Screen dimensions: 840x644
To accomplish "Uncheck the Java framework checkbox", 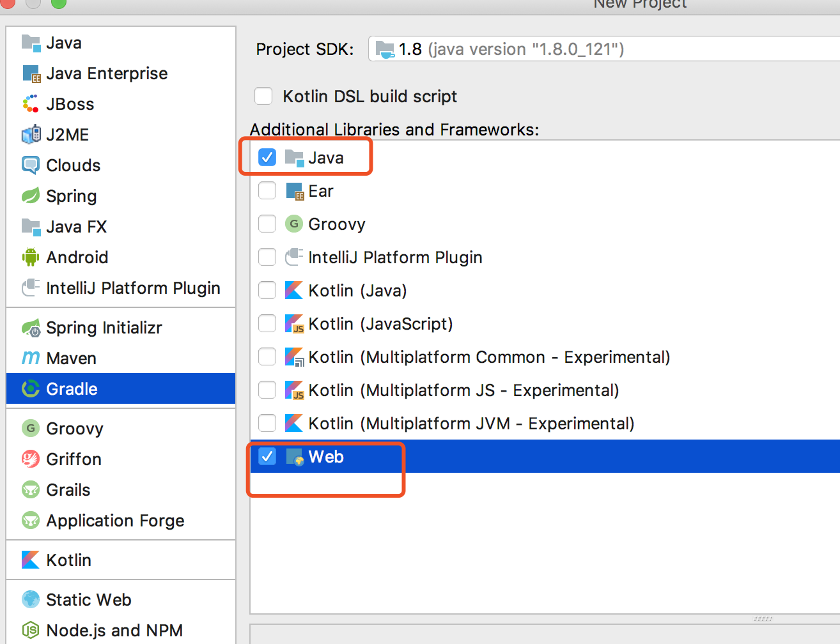I will coord(267,157).
